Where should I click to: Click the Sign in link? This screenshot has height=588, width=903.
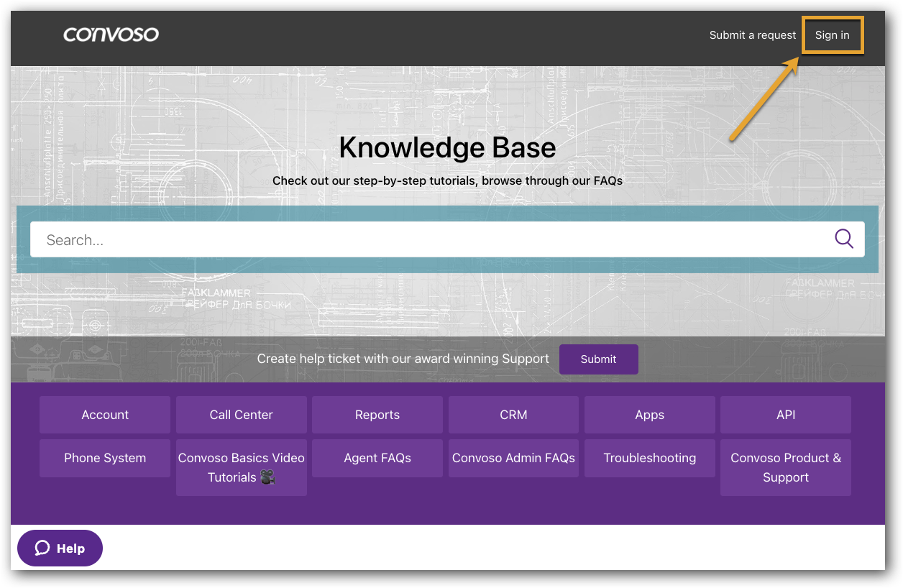click(833, 35)
